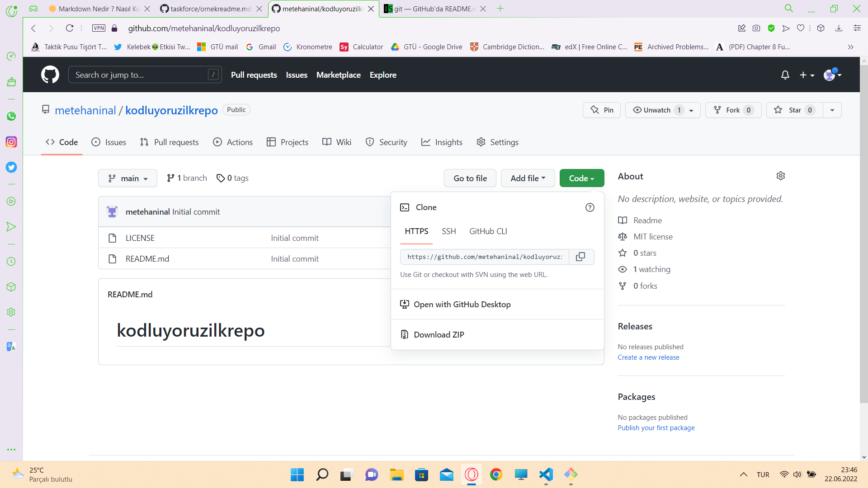This screenshot has width=868, height=488.
Task: Open the plus create new dropdown
Action: [x=807, y=75]
